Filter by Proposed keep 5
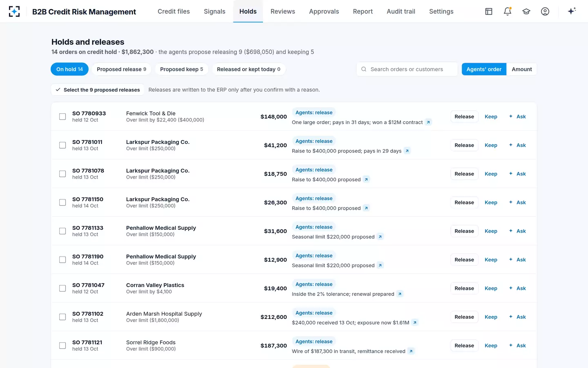 (181, 69)
